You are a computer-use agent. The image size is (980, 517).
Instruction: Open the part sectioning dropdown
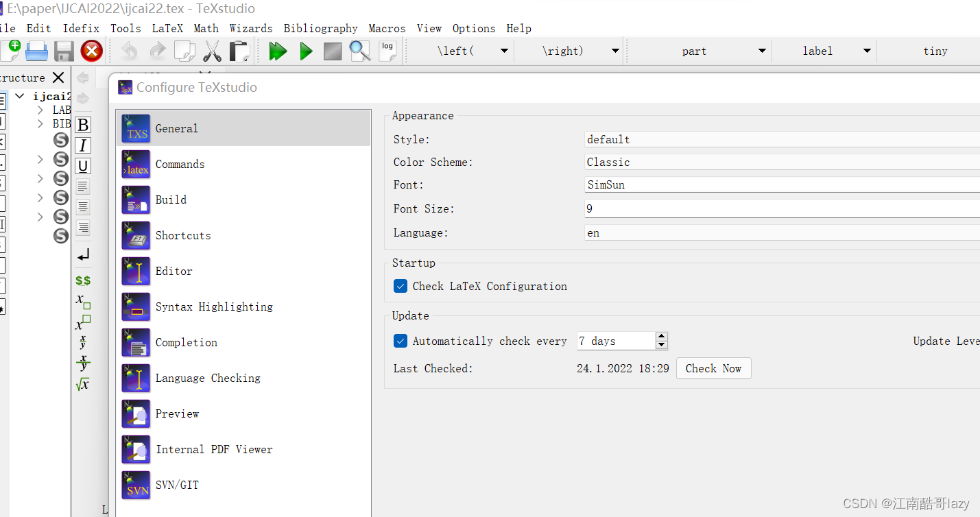762,51
